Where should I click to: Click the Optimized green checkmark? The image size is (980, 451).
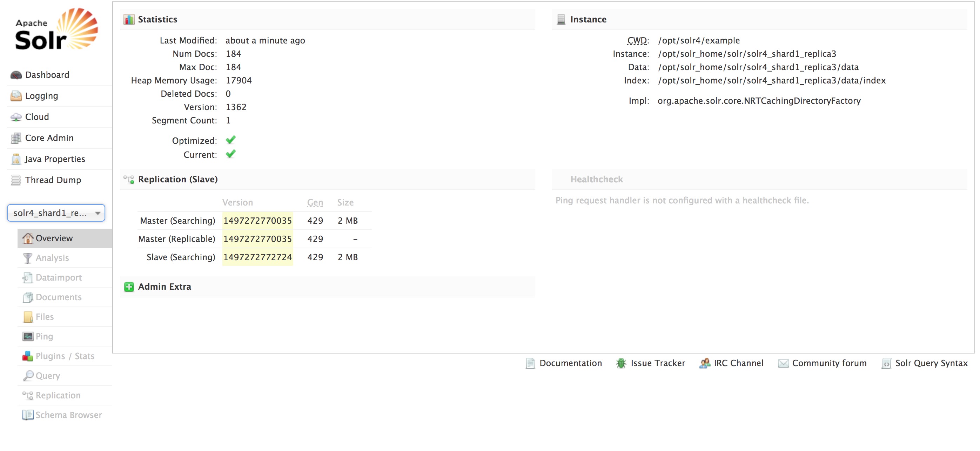[230, 140]
